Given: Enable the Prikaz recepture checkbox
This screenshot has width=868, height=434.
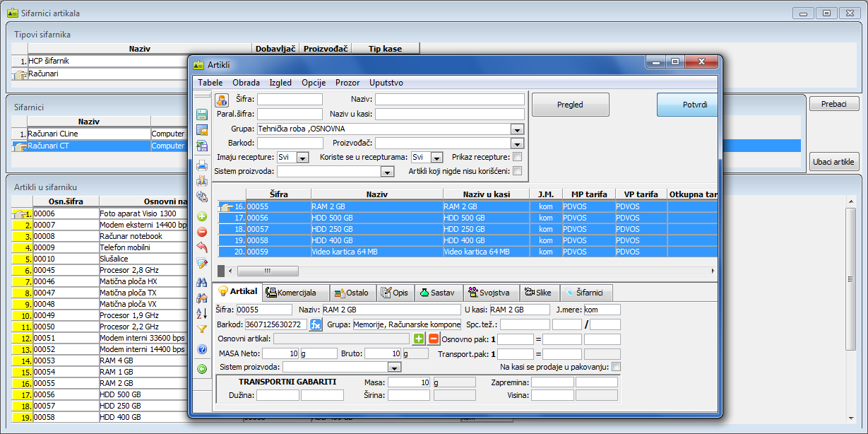Looking at the screenshot, I should (518, 157).
